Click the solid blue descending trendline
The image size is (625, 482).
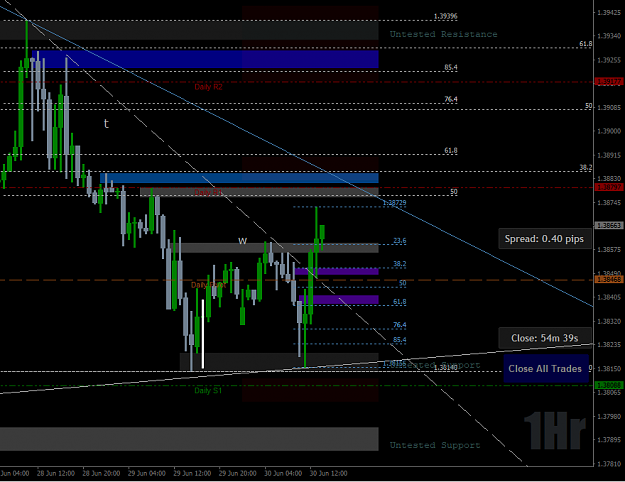tap(297, 157)
